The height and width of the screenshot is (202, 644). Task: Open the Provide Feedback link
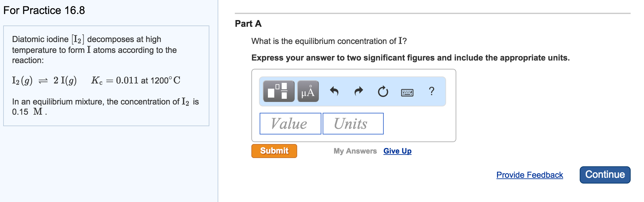point(529,175)
